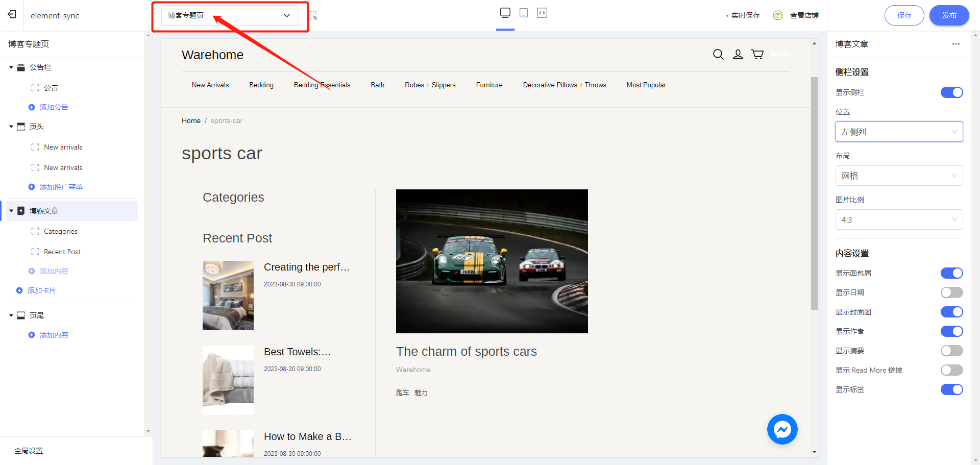
Task: Toggle 显示面包屑 switch
Action: coord(951,273)
